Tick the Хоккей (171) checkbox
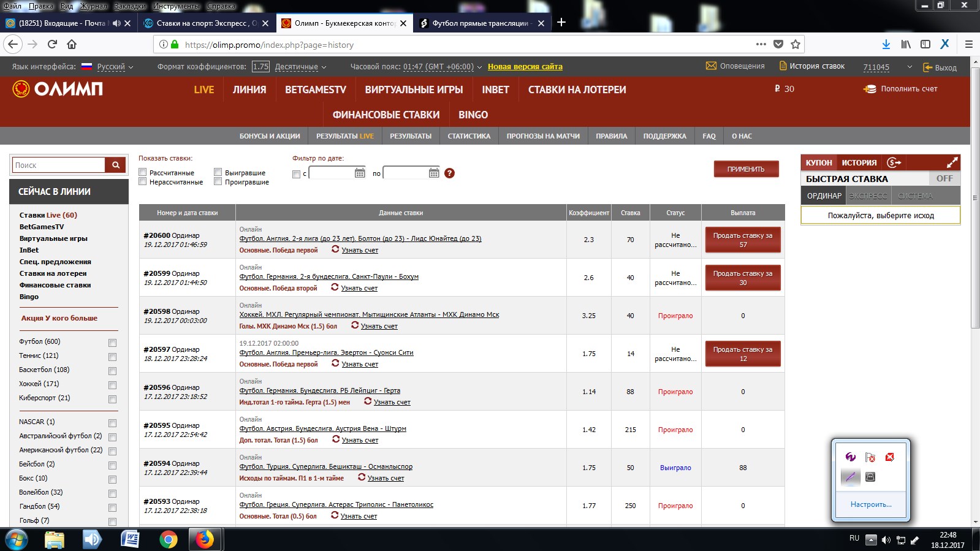980x551 pixels. [x=112, y=385]
